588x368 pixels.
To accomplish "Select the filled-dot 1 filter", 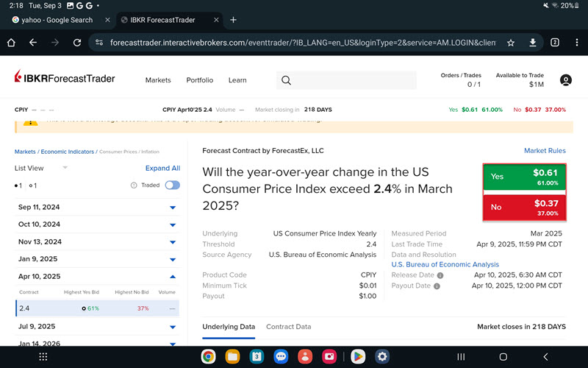I will point(18,185).
